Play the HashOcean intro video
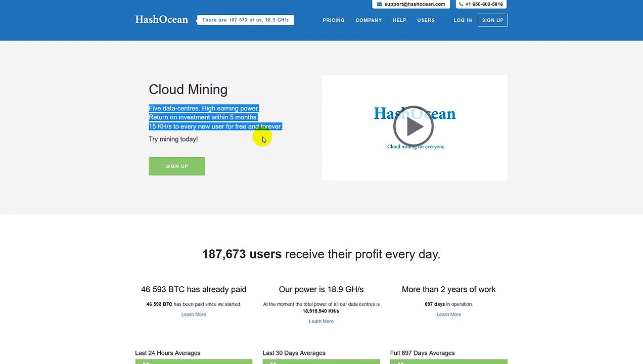The width and height of the screenshot is (643, 364). [x=414, y=126]
